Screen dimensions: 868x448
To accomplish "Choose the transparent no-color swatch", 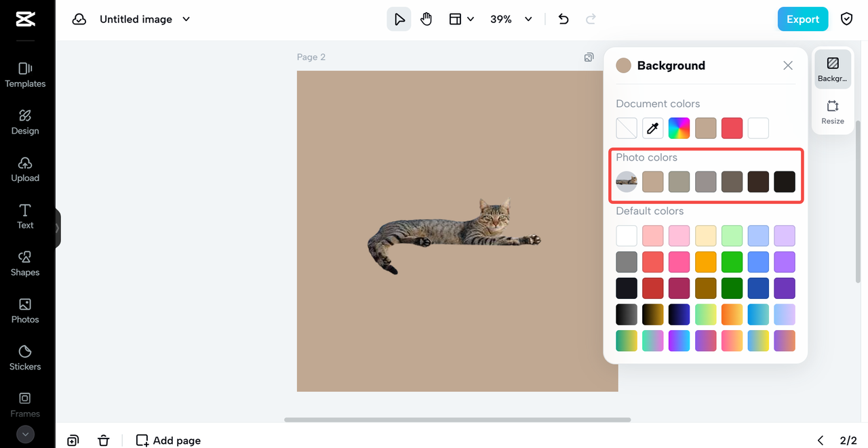I will pos(627,128).
